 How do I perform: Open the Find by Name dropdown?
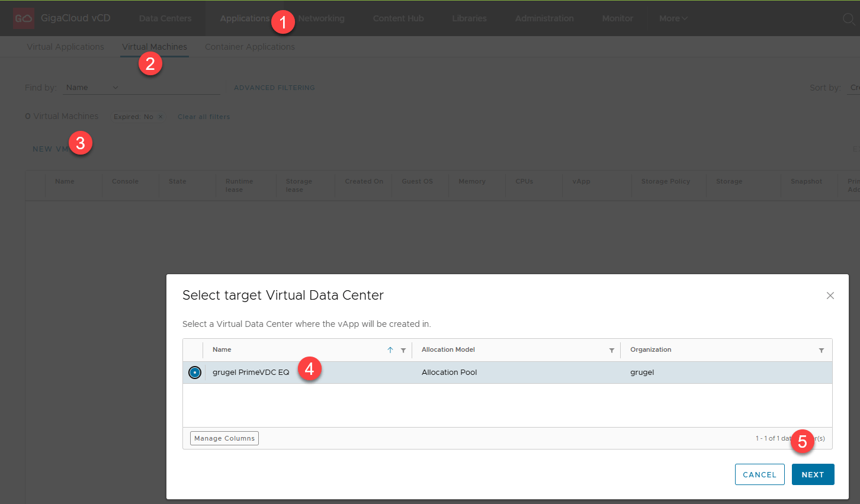[x=92, y=88]
